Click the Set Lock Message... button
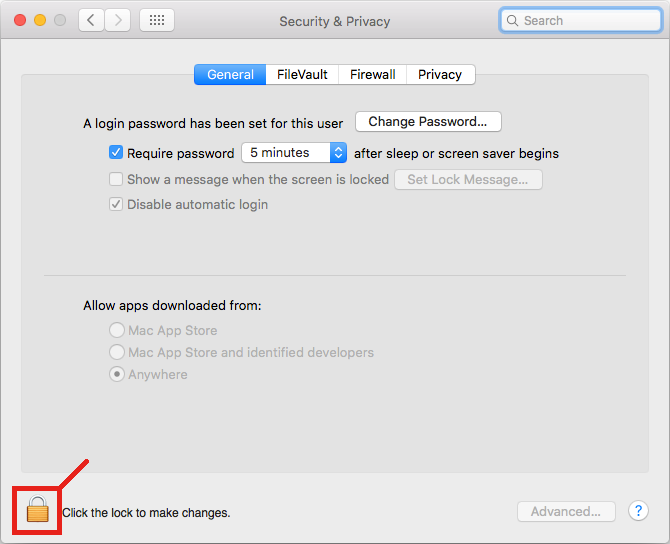 coord(468,180)
